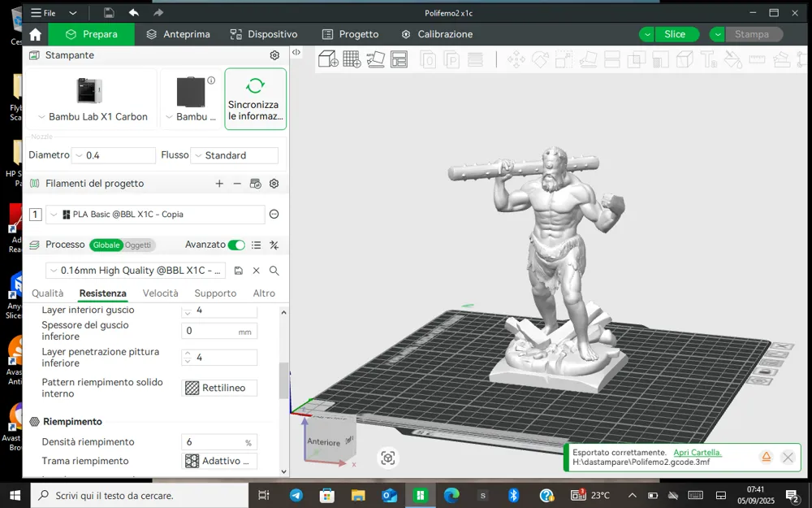Screen dimensions: 812x508
Task: Switch to the Supporto tab
Action: coord(215,293)
